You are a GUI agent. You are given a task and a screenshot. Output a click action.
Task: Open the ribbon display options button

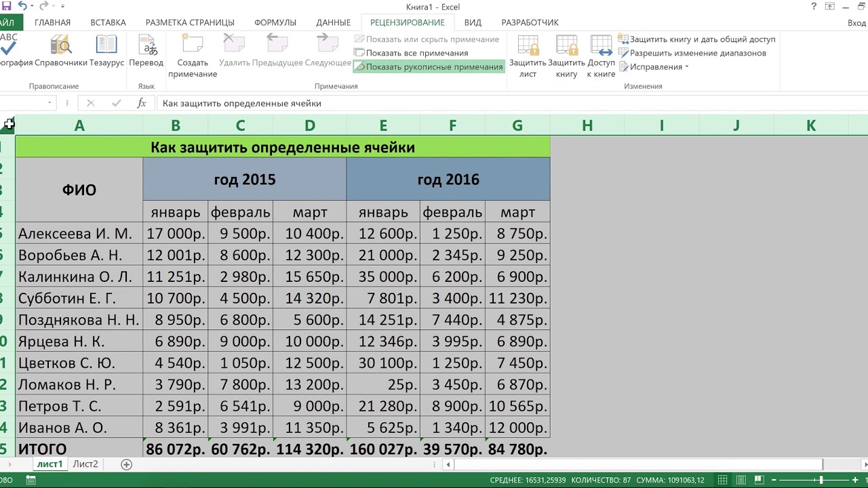(829, 7)
